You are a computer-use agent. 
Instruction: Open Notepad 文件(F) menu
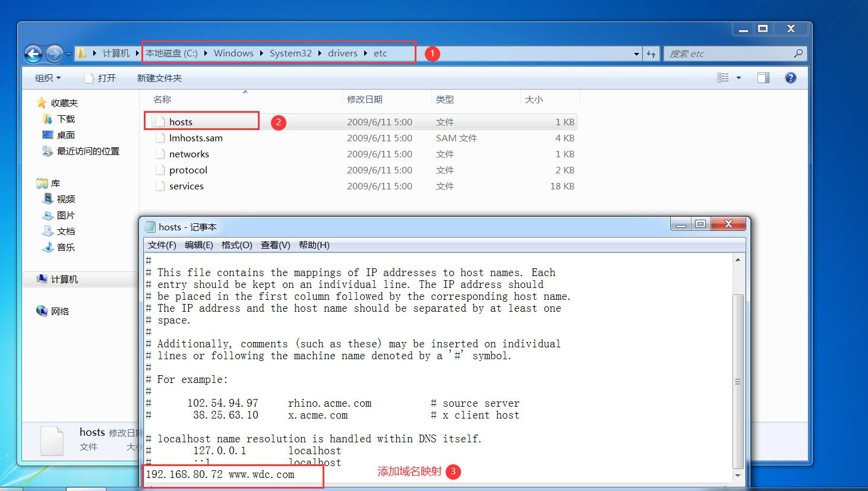(x=162, y=245)
